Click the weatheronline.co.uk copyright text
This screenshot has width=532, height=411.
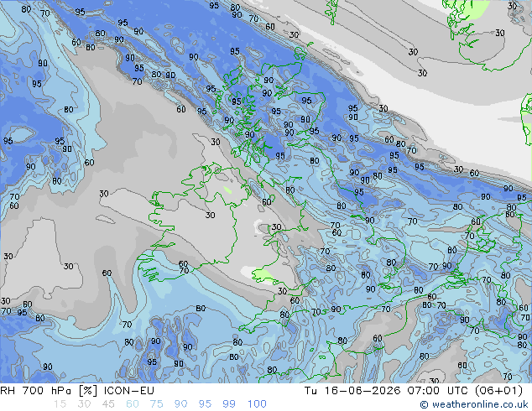[x=474, y=404]
